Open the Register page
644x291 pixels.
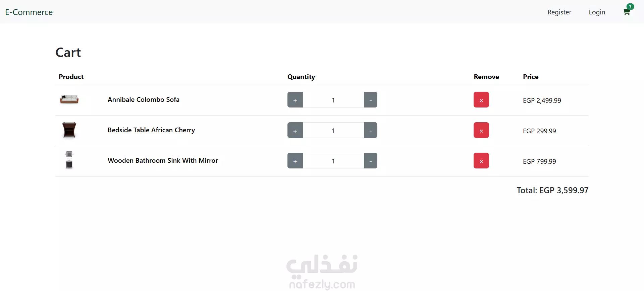click(559, 12)
